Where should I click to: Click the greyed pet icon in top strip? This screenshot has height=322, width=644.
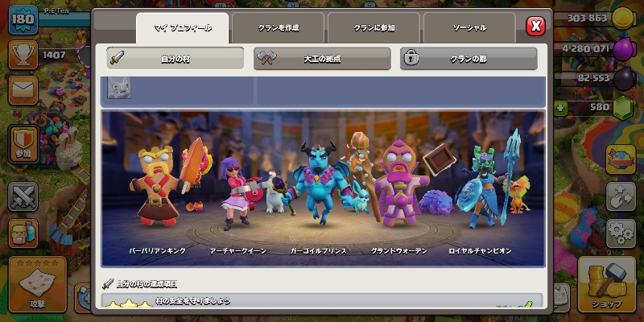click(119, 88)
